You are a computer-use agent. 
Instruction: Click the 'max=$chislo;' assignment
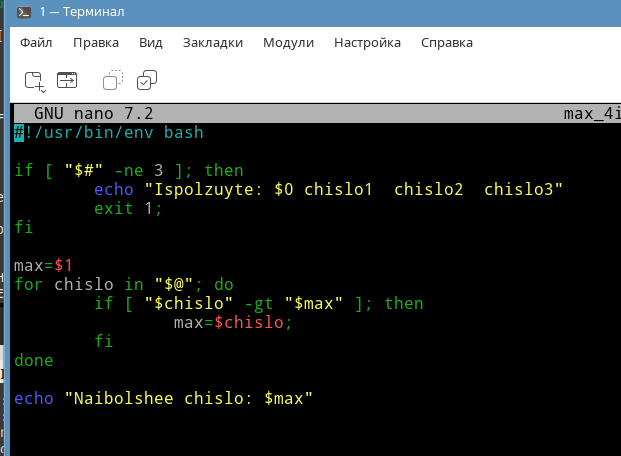(x=233, y=322)
